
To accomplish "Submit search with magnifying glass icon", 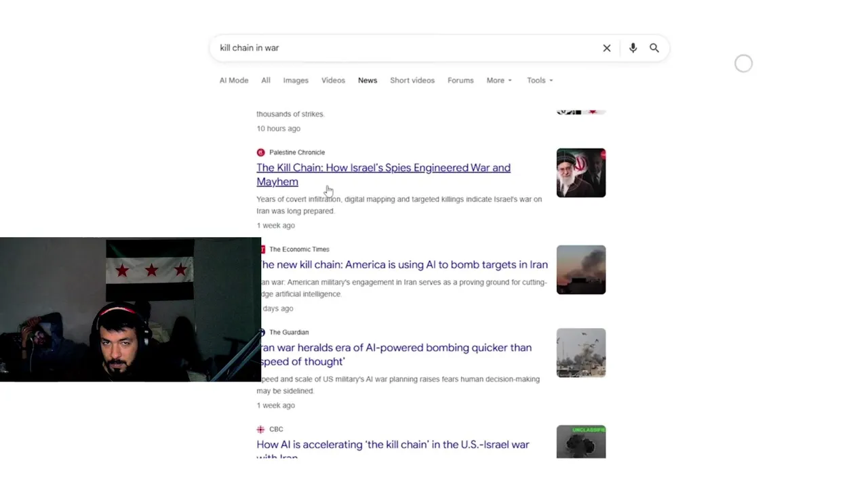I will [x=654, y=48].
